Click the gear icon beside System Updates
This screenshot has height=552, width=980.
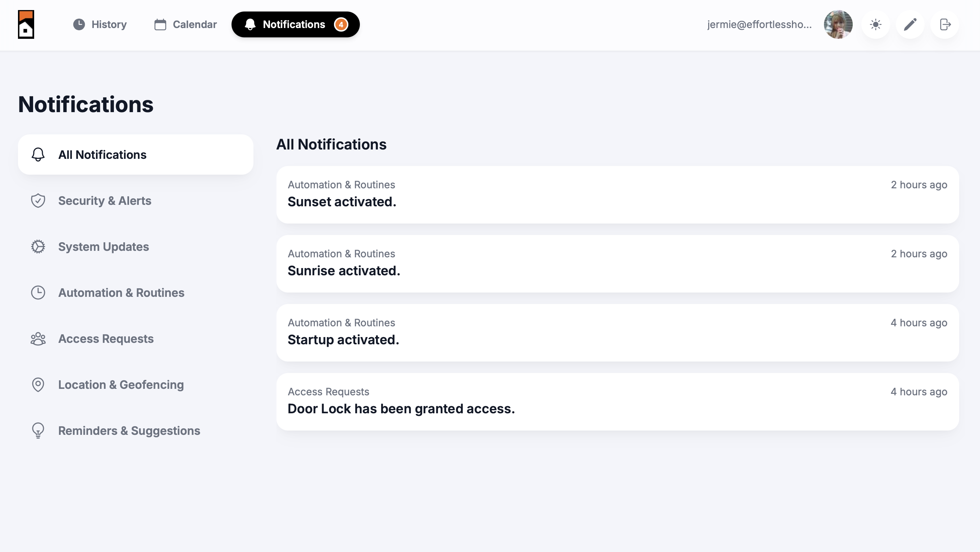(38, 247)
